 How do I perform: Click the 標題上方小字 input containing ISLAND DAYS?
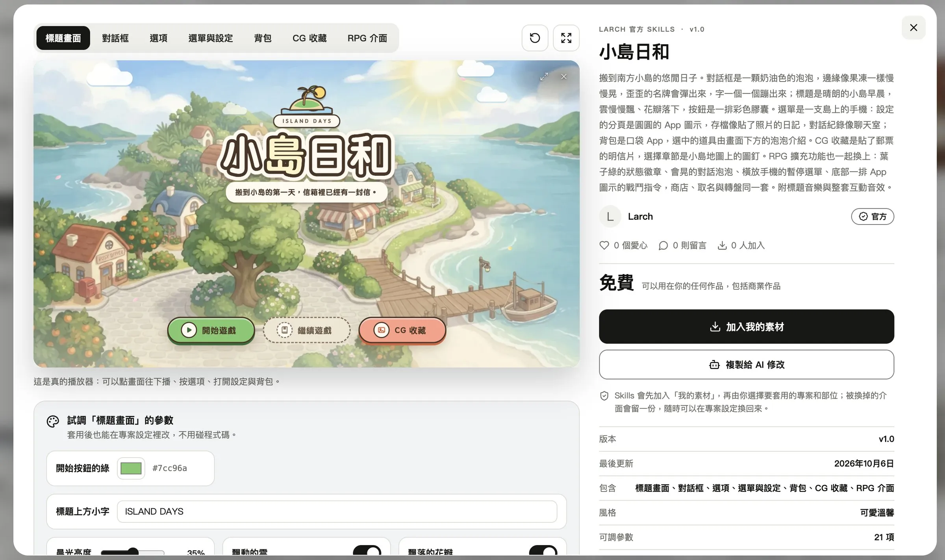[337, 512]
